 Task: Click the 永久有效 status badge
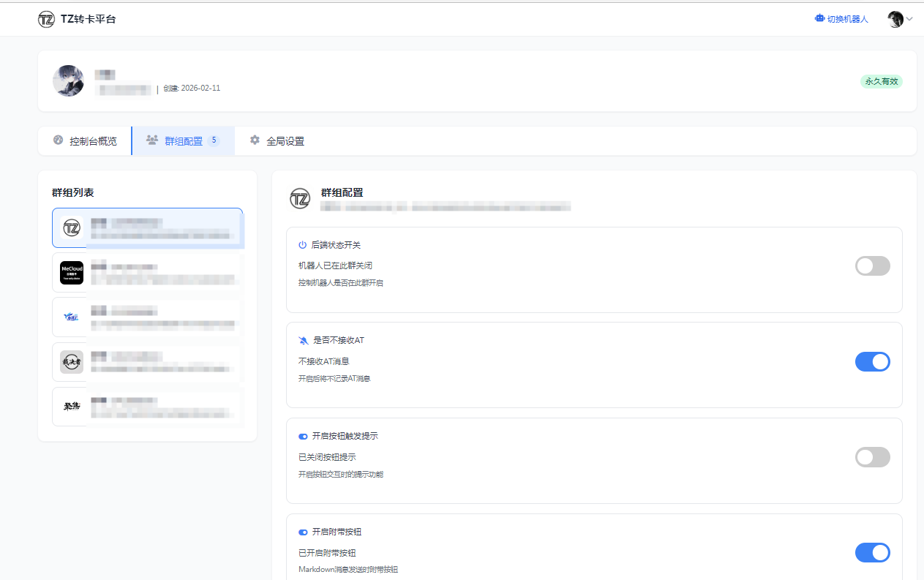(x=881, y=82)
